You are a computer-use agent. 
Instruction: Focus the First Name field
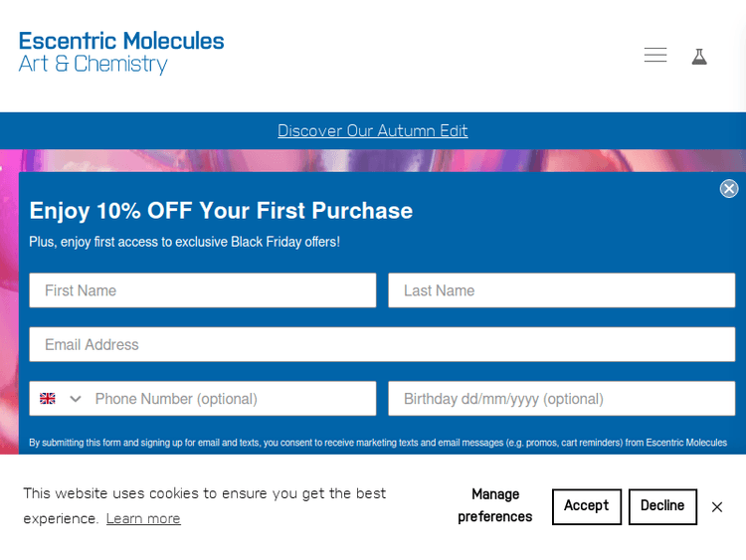tap(203, 290)
